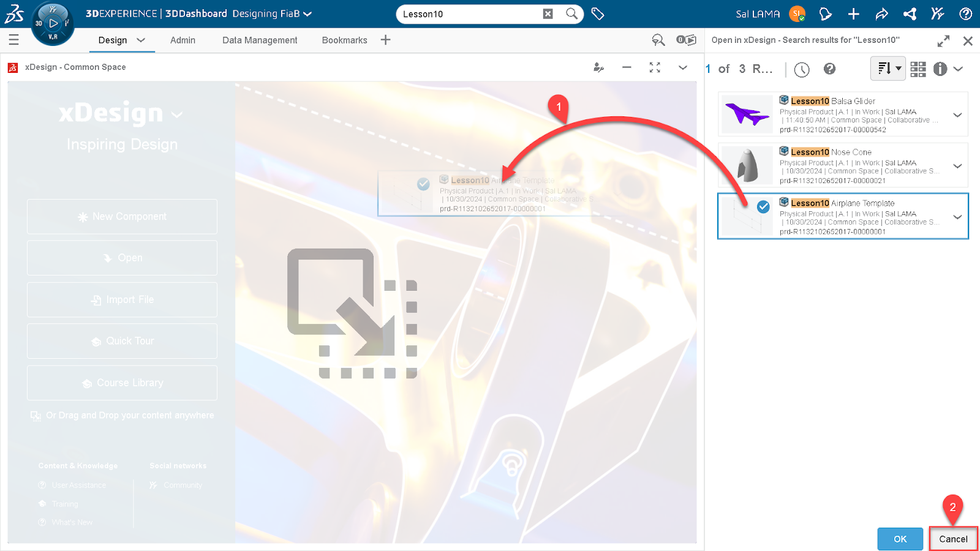Click the Lesson10 Nose Cone title
The height and width of the screenshot is (551, 980).
[831, 152]
